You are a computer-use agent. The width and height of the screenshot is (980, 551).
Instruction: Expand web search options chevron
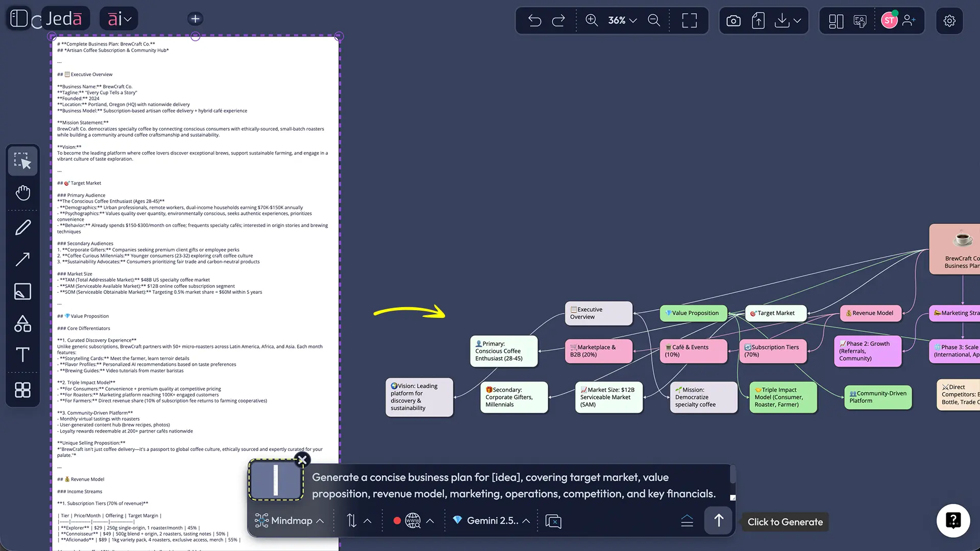click(x=430, y=521)
